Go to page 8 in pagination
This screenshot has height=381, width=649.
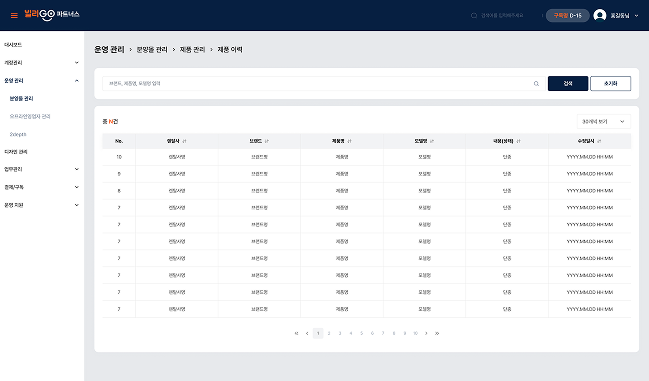pyautogui.click(x=394, y=333)
